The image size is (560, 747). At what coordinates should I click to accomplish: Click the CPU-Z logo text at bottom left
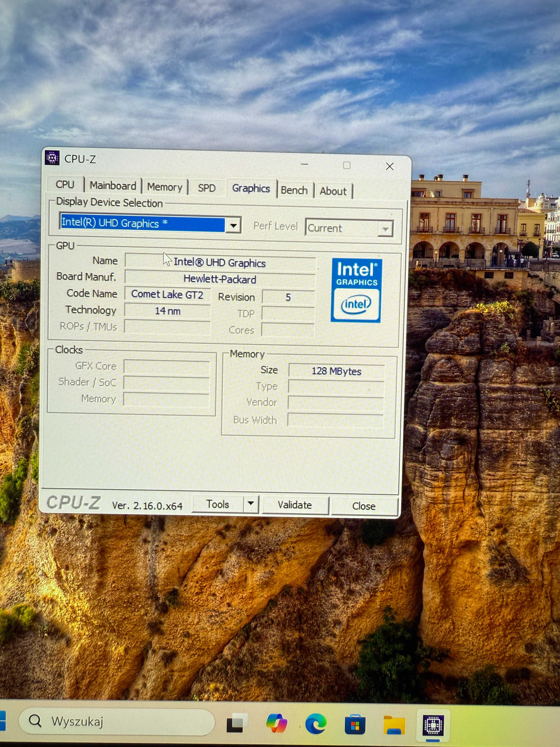[74, 502]
